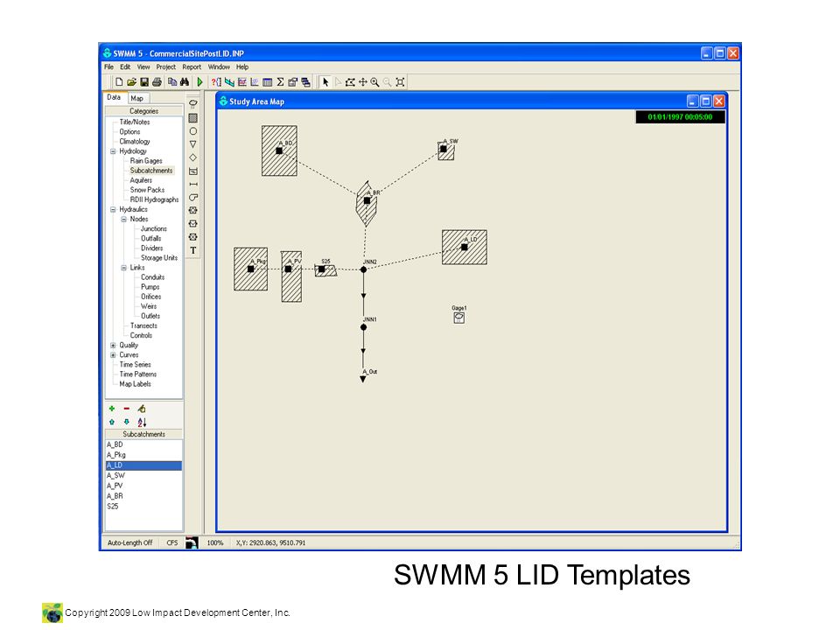Click the Full Extent map view icon

(x=400, y=82)
